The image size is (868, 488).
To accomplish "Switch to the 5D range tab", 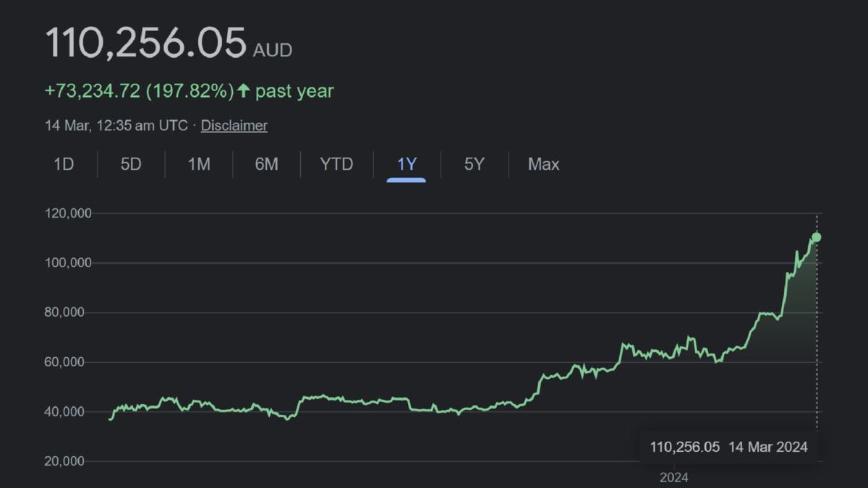I will (131, 164).
